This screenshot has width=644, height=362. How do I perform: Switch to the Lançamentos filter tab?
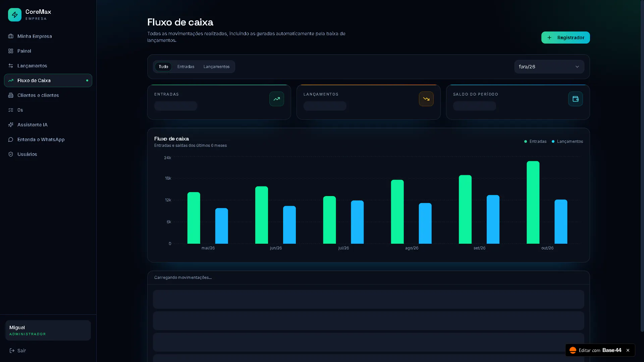coord(217,67)
